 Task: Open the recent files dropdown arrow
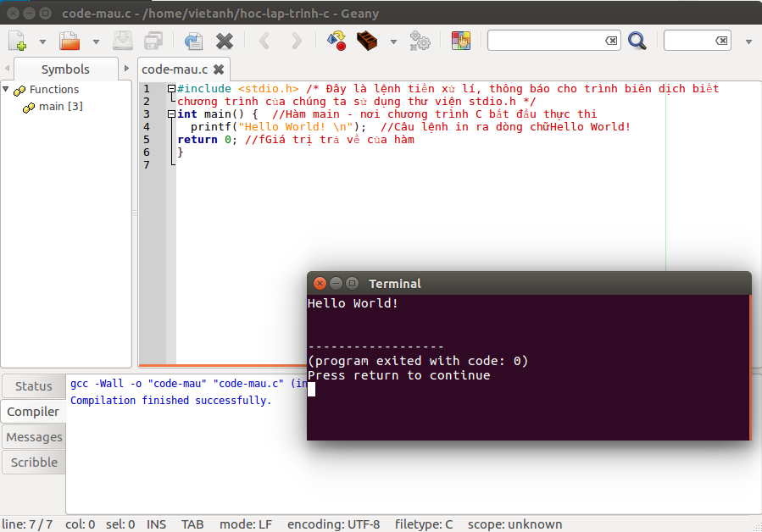pos(96,42)
